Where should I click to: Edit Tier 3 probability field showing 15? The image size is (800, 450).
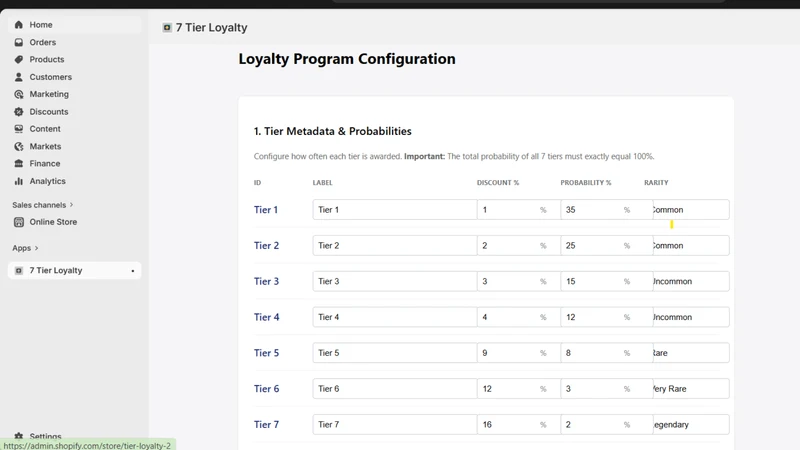coord(607,281)
